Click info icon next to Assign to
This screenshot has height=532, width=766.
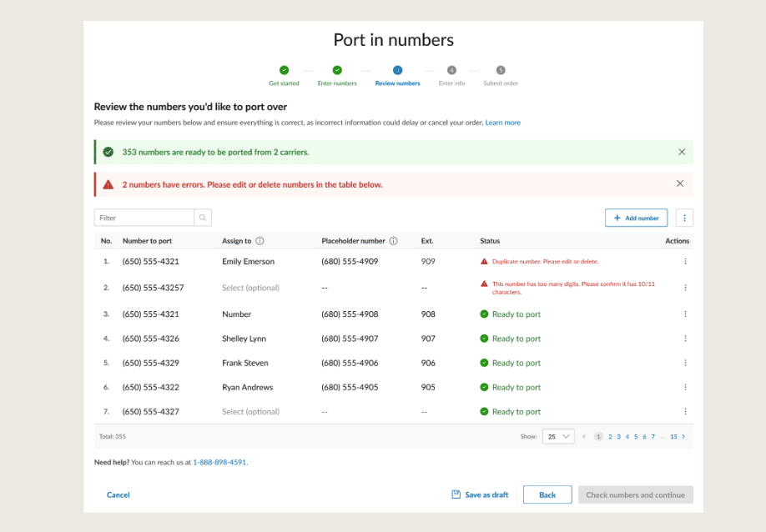260,241
